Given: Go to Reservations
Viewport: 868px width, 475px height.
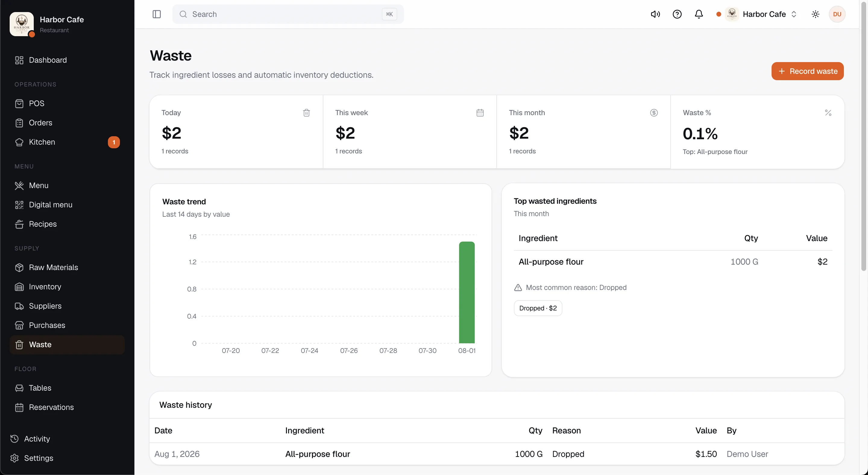Looking at the screenshot, I should (x=67, y=407).
